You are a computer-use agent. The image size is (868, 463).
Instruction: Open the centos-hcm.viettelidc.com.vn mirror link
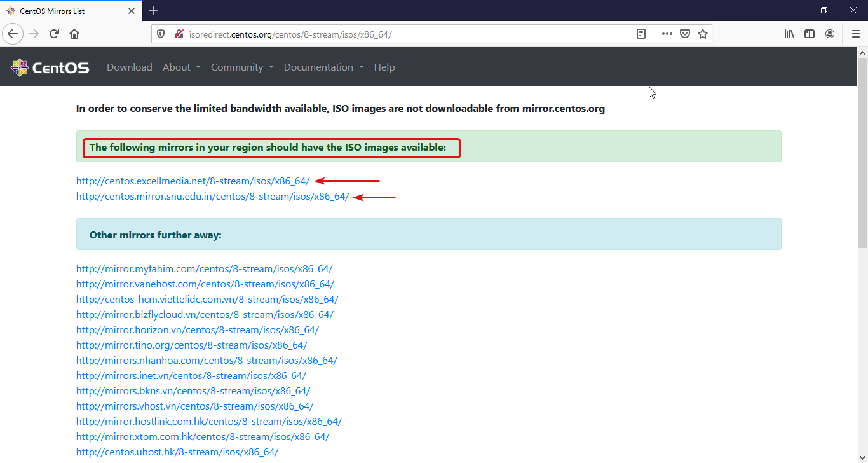(x=207, y=299)
